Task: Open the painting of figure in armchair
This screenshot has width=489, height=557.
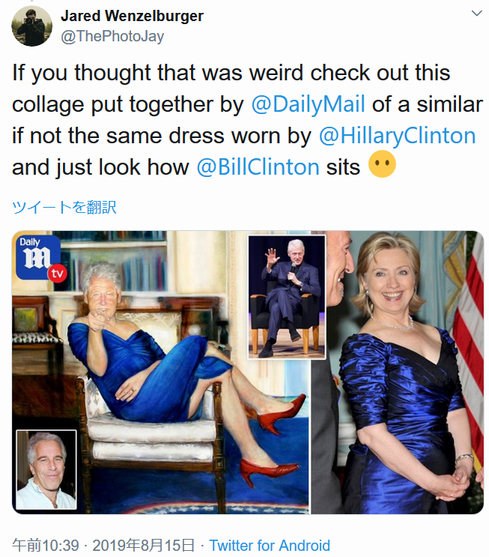Action: tap(161, 372)
